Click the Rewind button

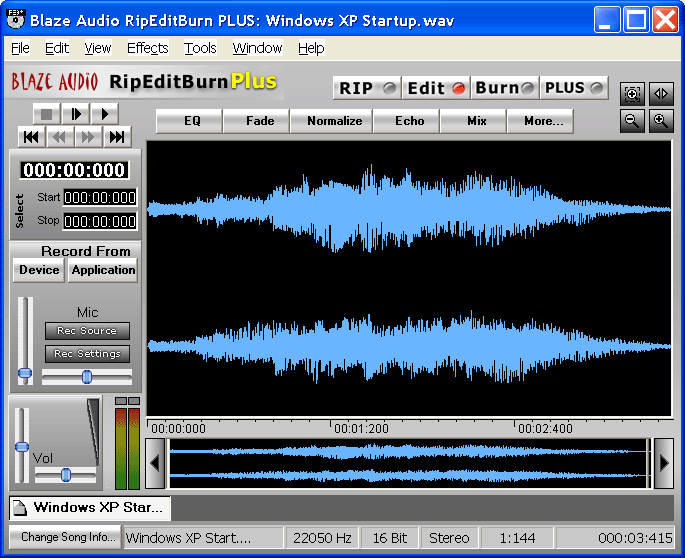tap(59, 137)
